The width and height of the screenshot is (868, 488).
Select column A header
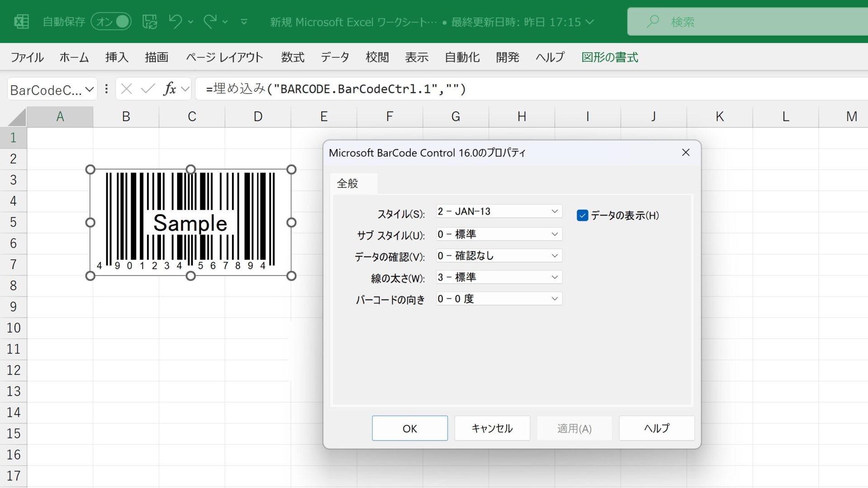(x=60, y=117)
